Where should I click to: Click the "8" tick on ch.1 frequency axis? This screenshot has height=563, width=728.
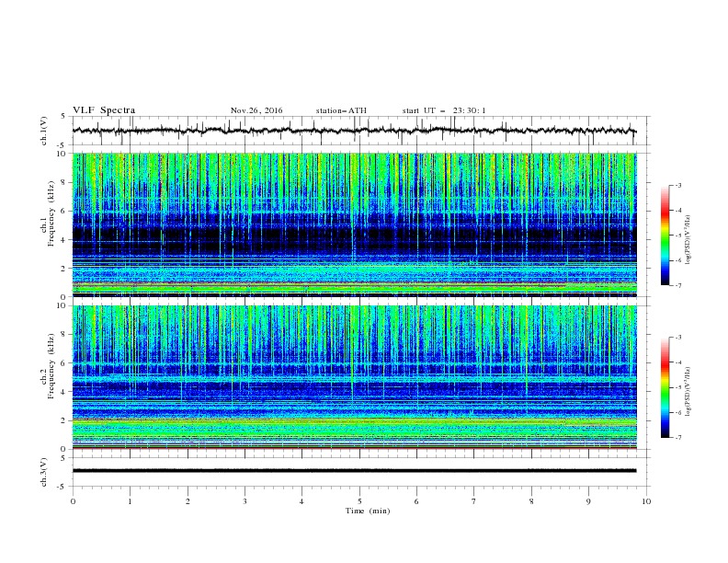pyautogui.click(x=64, y=182)
